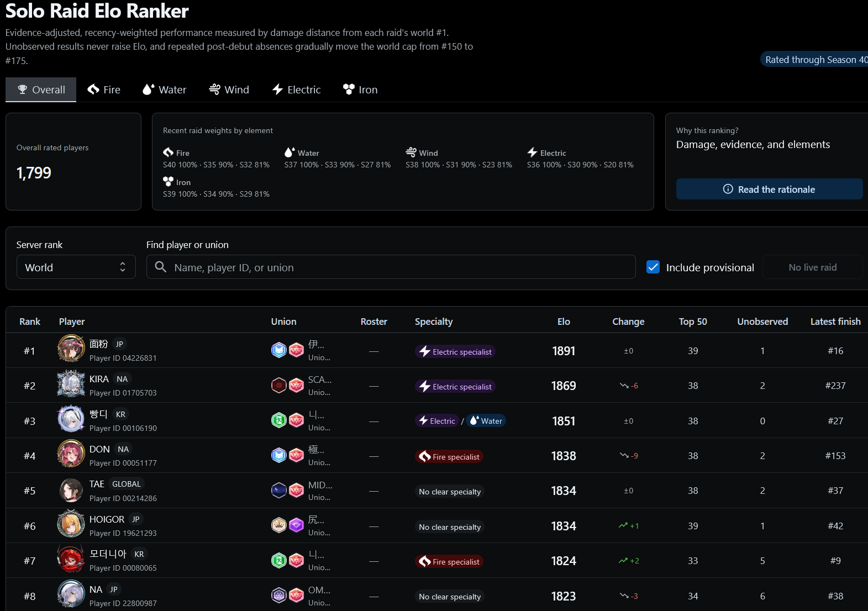Click the latest finish #237 for KIRA
The height and width of the screenshot is (611, 868).
click(835, 386)
